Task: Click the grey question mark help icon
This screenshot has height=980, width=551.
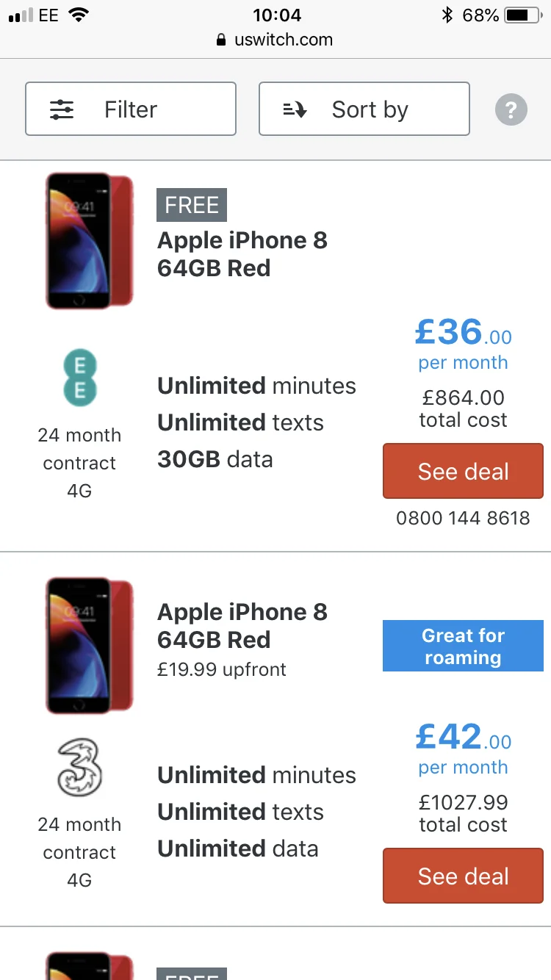Action: (511, 110)
